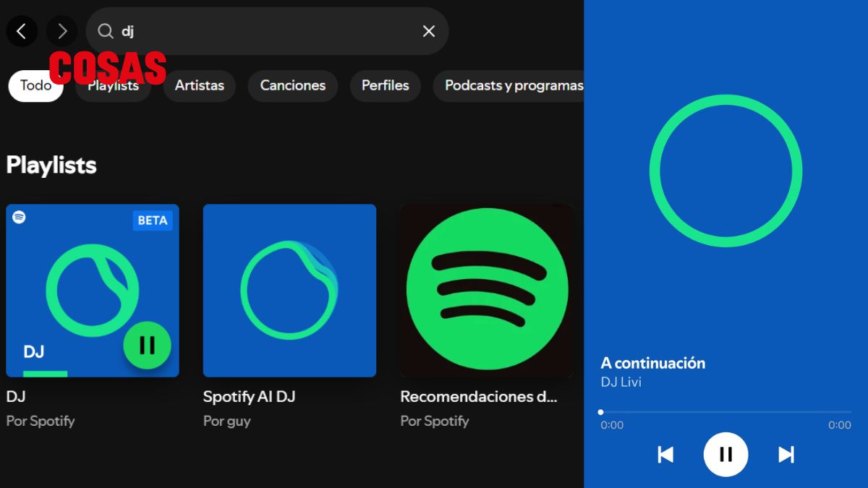Click the Spotify logo on DJ cover
Screen dimensions: 868x488
coord(20,217)
